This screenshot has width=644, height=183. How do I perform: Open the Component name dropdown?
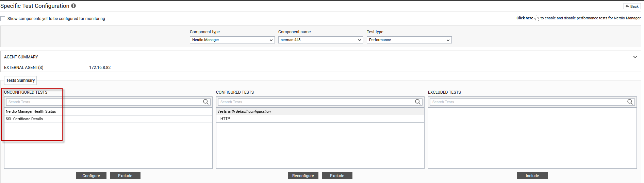click(320, 40)
